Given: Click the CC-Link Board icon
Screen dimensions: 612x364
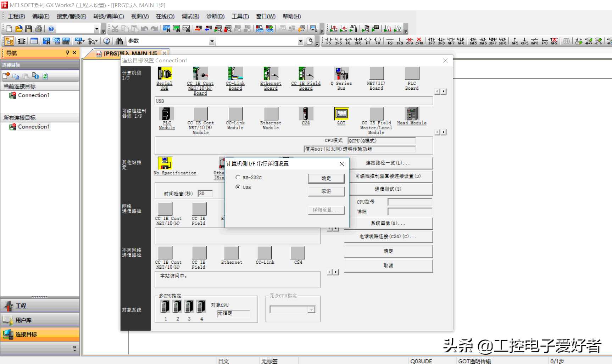Looking at the screenshot, I should 235,74.
